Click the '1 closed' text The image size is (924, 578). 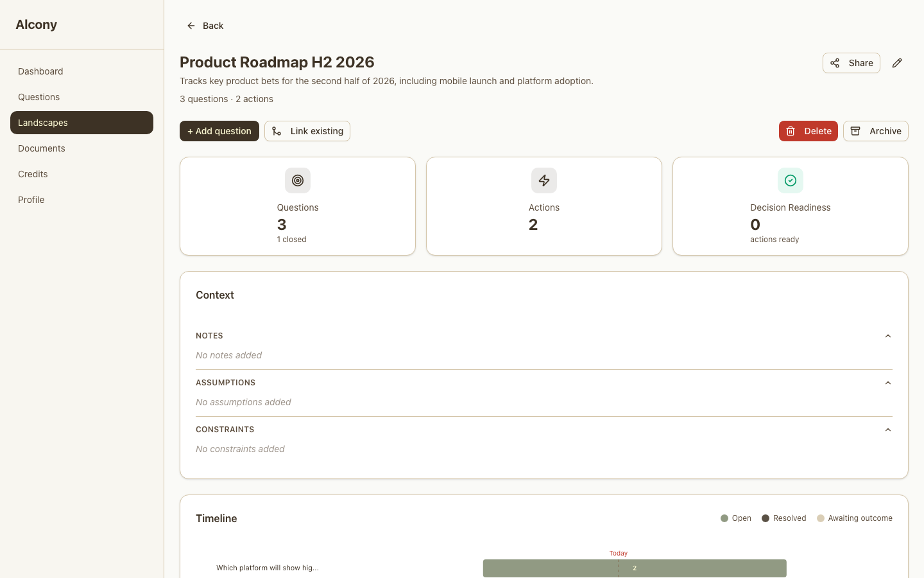(292, 240)
